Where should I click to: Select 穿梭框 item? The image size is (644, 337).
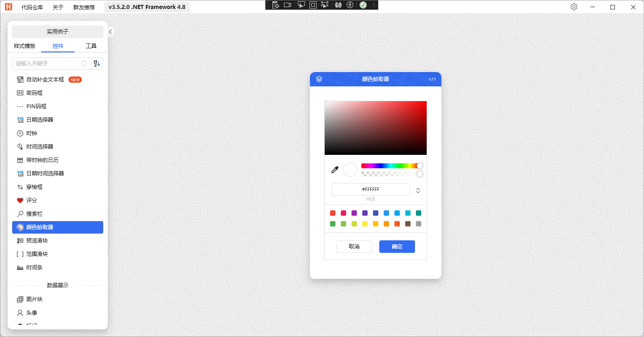pyautogui.click(x=58, y=187)
